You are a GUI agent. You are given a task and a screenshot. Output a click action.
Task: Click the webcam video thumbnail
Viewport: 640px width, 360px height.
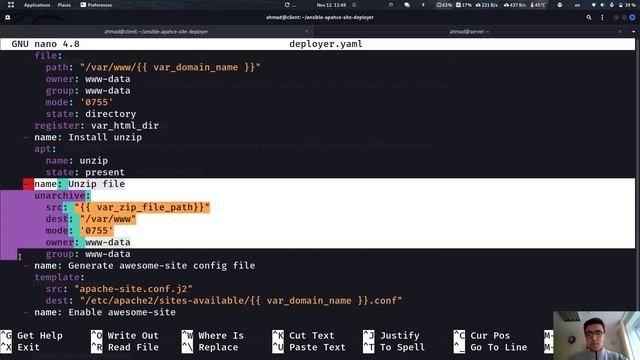(596, 336)
